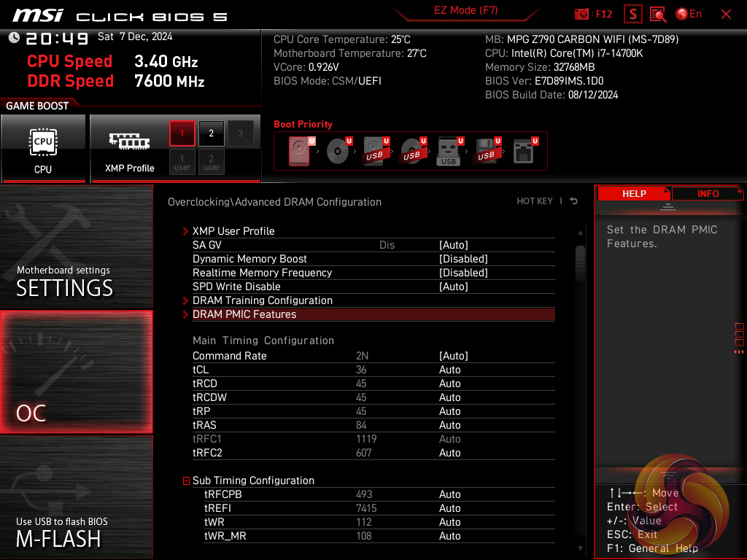747x560 pixels.
Task: Click the S secure erase icon
Action: pyautogui.click(x=633, y=14)
